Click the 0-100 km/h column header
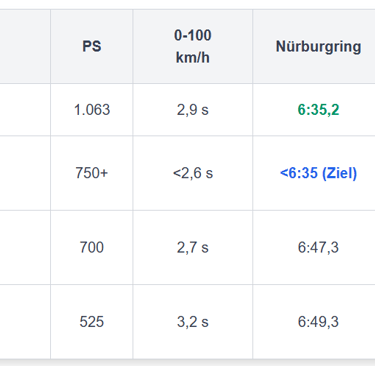The width and height of the screenshot is (375, 366). pyautogui.click(x=193, y=46)
